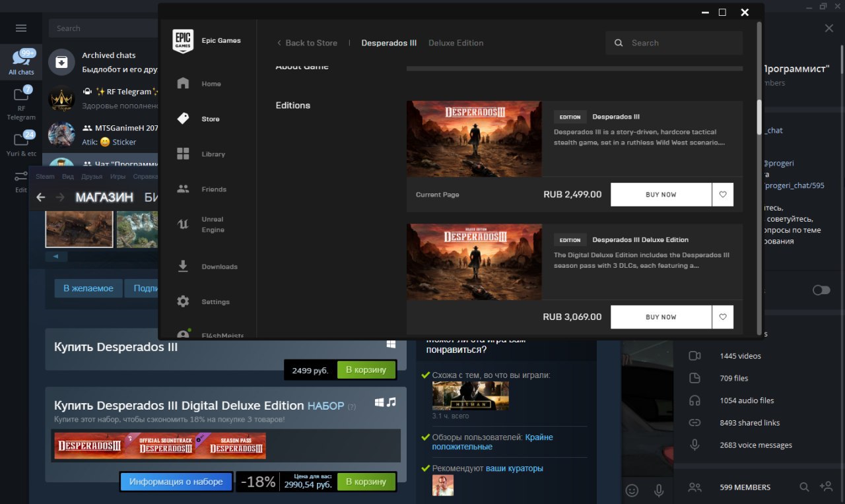The height and width of the screenshot is (504, 845).
Task: Add member to Telegram group
Action: point(826,487)
